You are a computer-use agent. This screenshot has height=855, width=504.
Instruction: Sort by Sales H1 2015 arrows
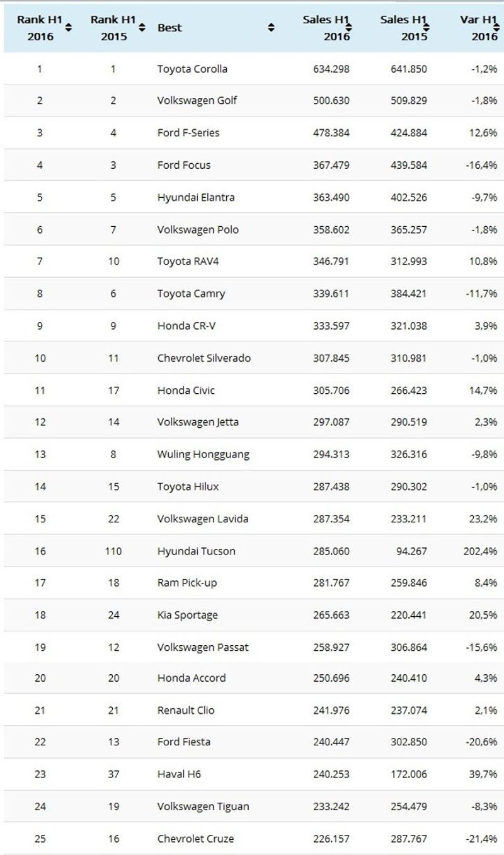(426, 28)
